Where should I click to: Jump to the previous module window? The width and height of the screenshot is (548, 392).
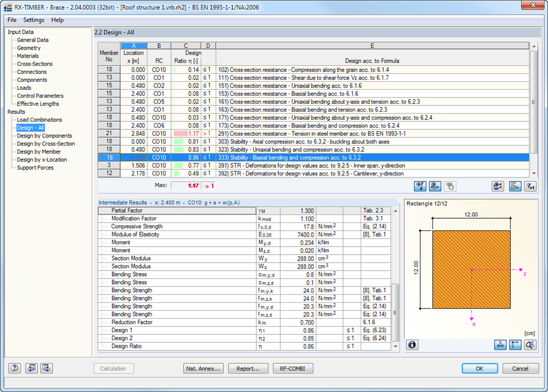point(32,368)
